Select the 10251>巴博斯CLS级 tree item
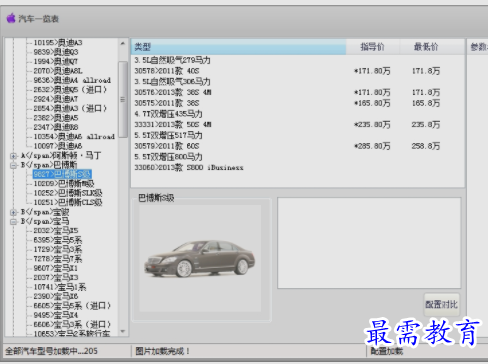 pyautogui.click(x=68, y=202)
